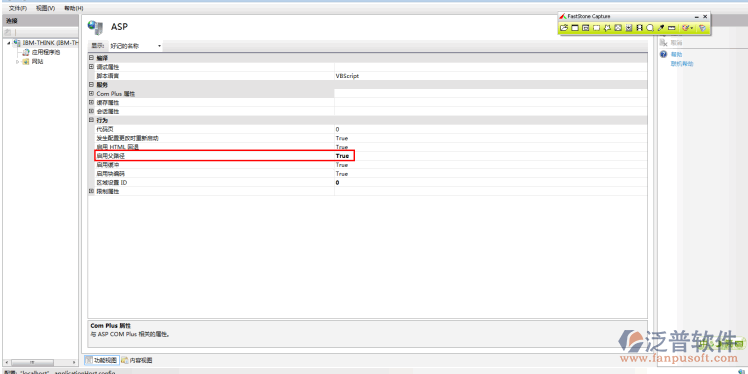Open the 视图(V) menu

(45, 8)
